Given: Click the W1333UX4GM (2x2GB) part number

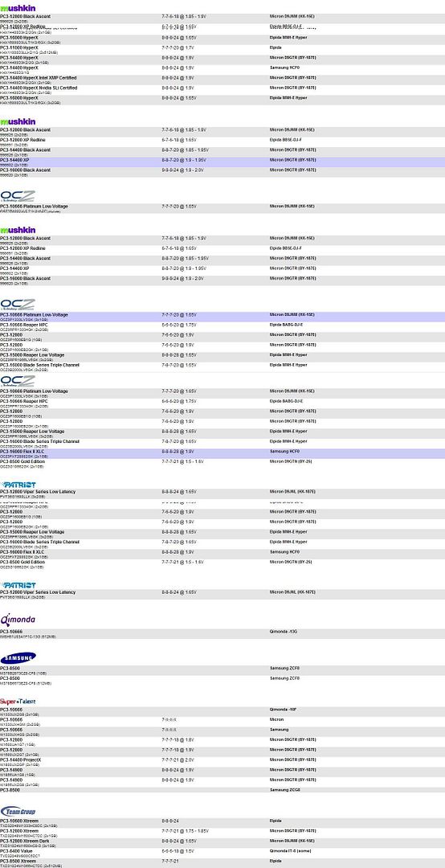Looking at the screenshot, I should click(x=20, y=725).
